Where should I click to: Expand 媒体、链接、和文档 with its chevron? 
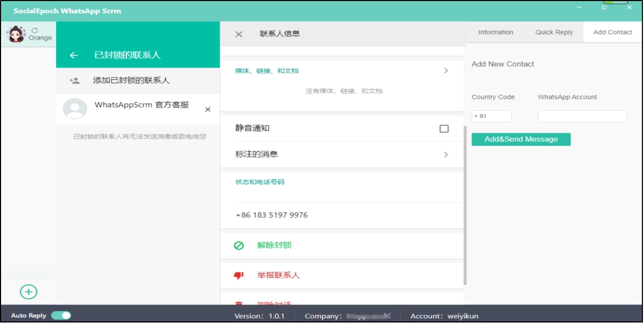[x=446, y=71]
